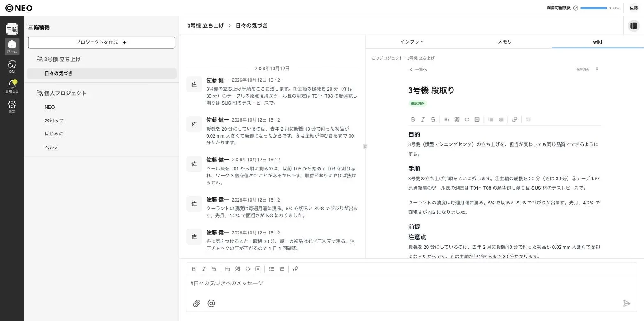
Task: Click the message input field placeholder
Action: (x=227, y=283)
